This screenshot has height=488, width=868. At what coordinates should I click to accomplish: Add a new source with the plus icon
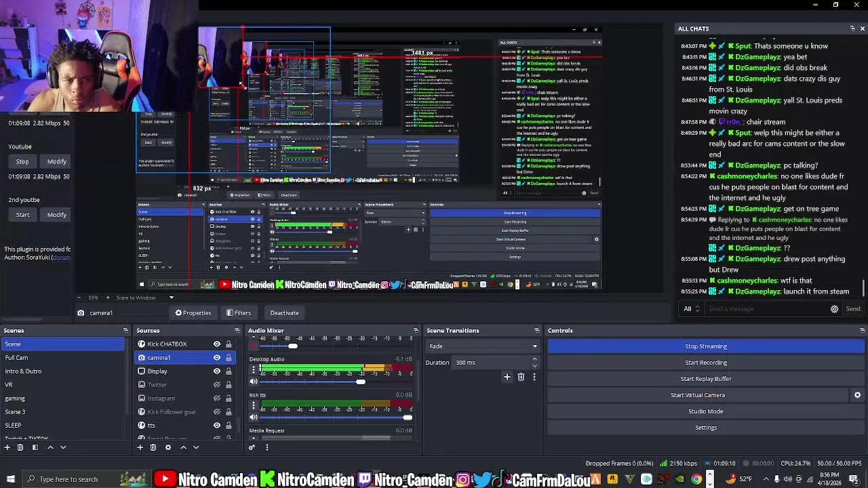(x=140, y=447)
